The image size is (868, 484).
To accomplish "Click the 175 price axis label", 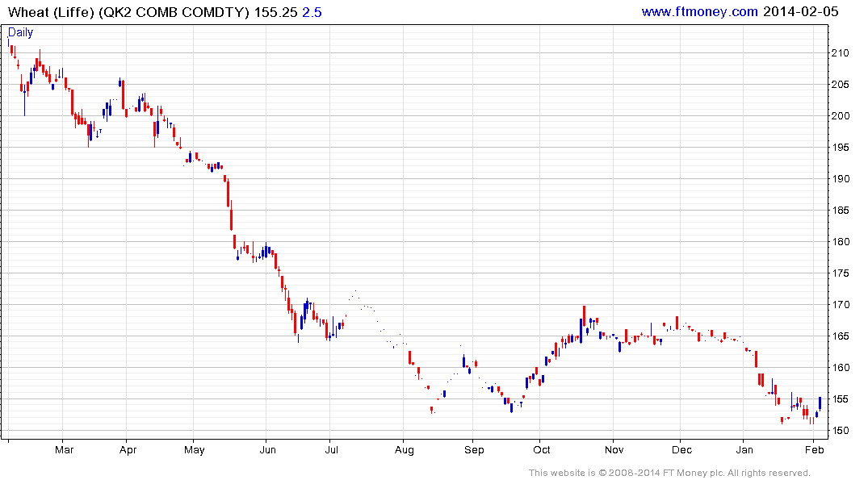I will (840, 273).
